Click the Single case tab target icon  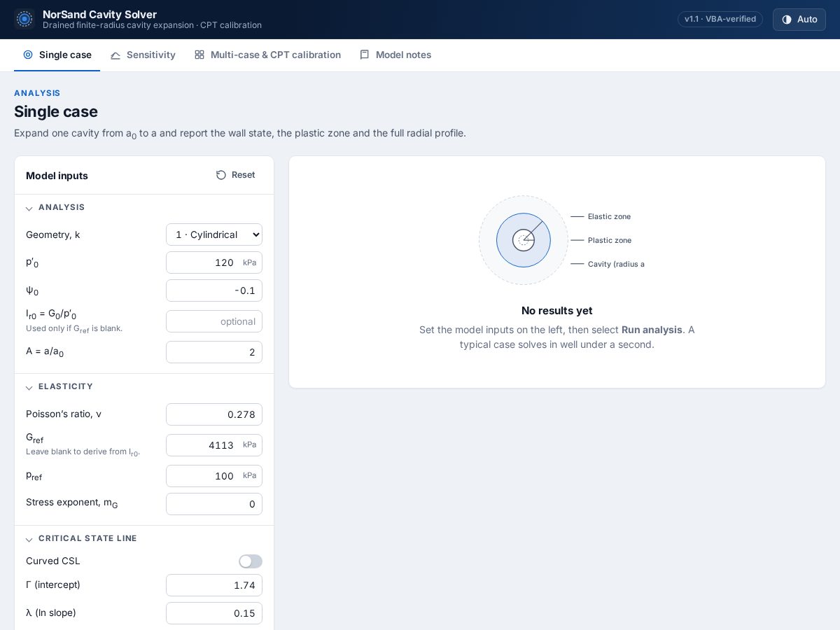click(x=28, y=55)
